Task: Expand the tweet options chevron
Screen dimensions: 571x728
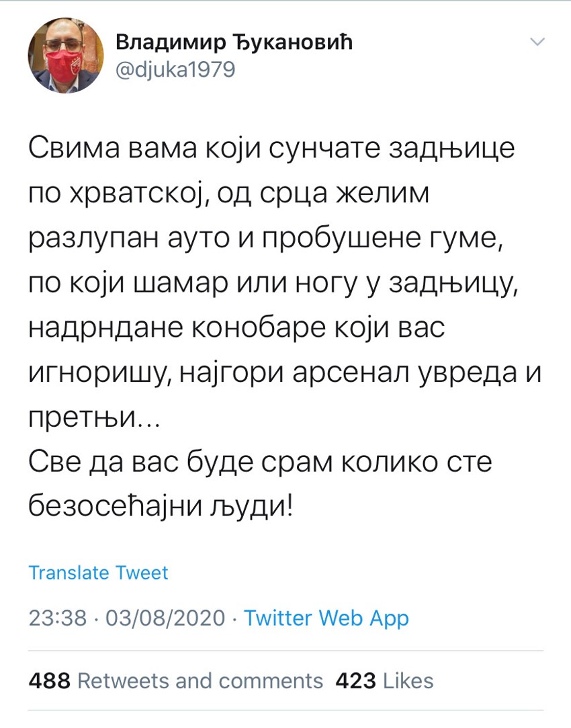Action: tap(537, 43)
